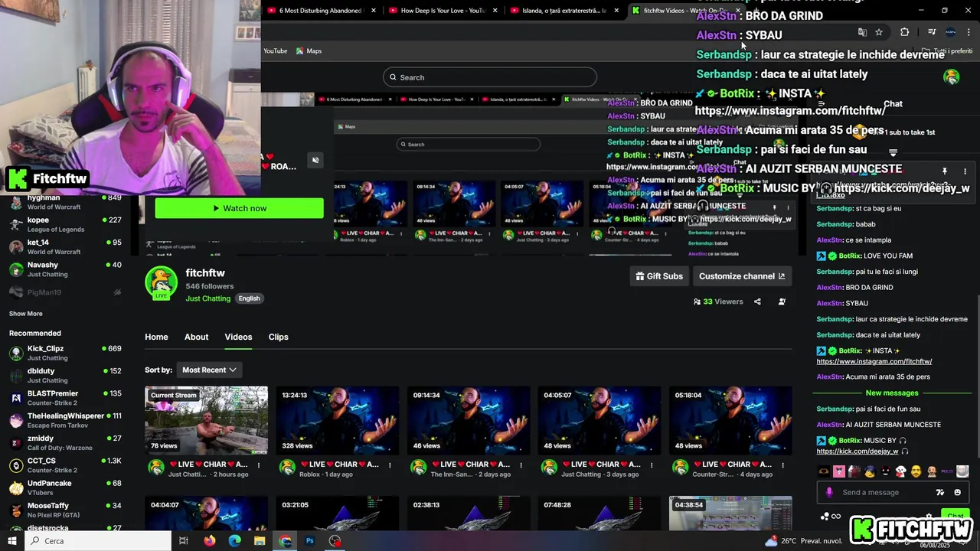Open UndPancake recommended channel
Image resolution: width=980 pixels, height=551 pixels.
65,487
